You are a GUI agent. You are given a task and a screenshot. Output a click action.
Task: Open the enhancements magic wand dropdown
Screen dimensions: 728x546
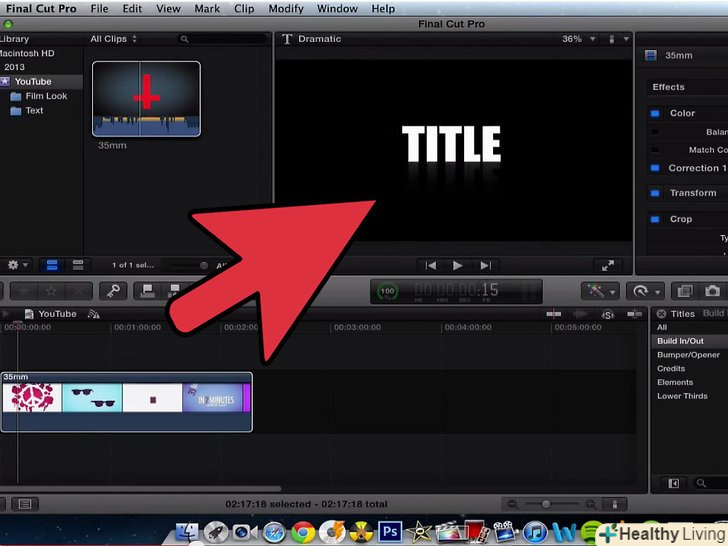click(600, 291)
